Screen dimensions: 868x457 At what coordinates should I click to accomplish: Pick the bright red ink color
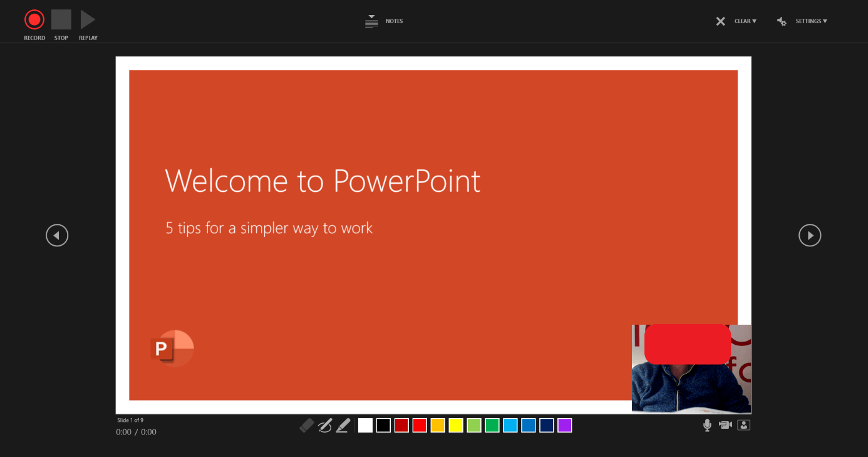pos(420,426)
